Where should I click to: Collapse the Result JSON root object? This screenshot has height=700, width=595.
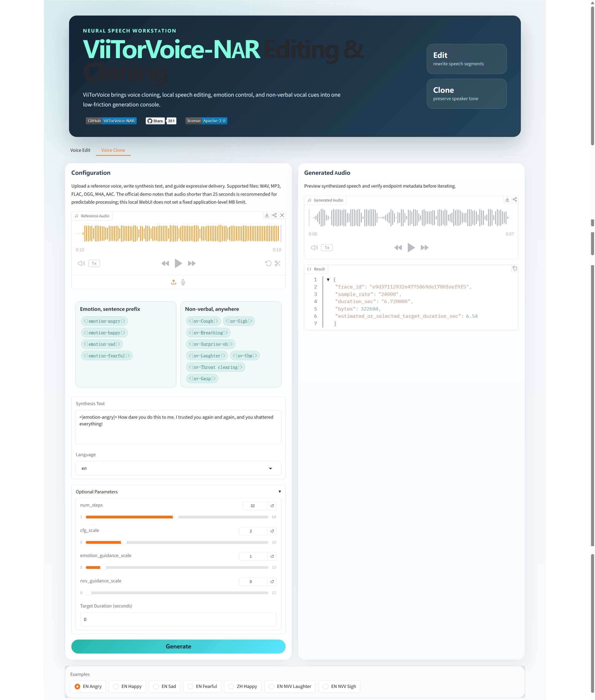328,280
